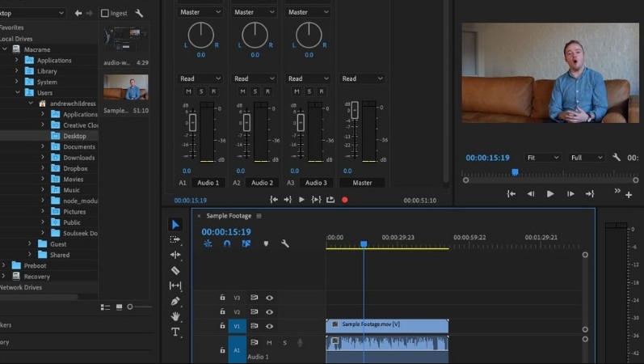
Task: Select the Ripple Edit tool
Action: (x=175, y=255)
